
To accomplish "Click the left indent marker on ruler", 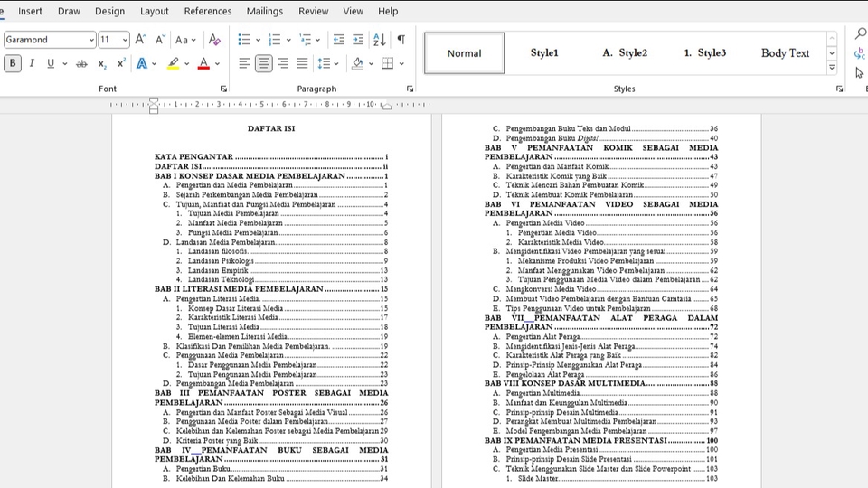I will [x=154, y=105].
